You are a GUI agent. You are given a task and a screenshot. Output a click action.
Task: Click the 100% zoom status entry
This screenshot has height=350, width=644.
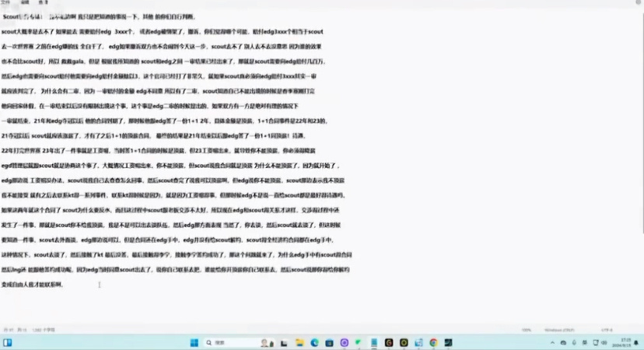[x=526, y=330]
